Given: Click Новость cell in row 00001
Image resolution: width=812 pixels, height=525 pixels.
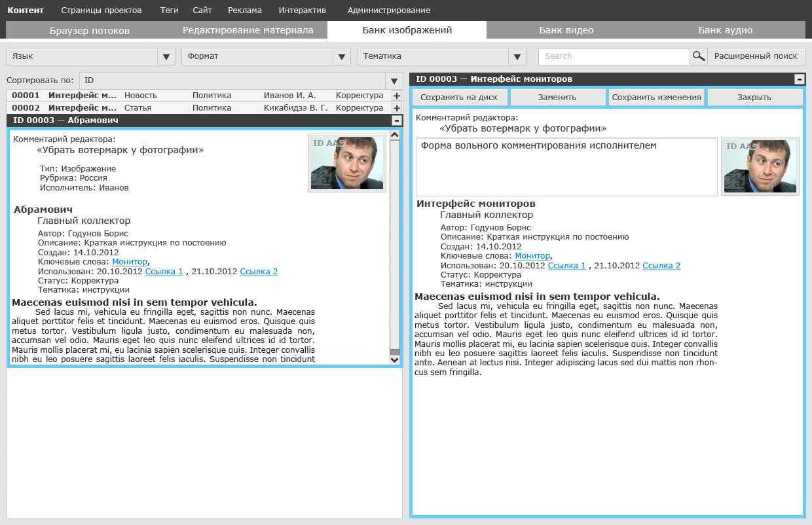Looking at the screenshot, I should (141, 96).
